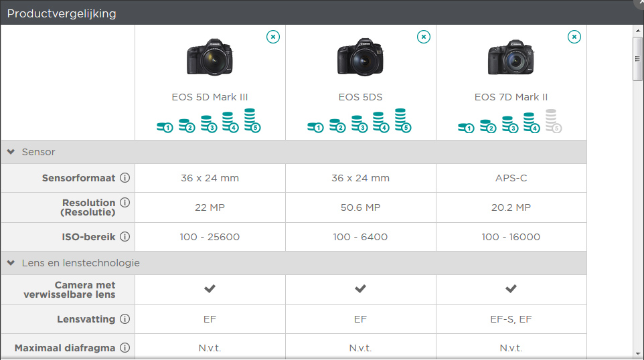
Task: Click the ISO-bereik info icon
Action: click(x=125, y=237)
